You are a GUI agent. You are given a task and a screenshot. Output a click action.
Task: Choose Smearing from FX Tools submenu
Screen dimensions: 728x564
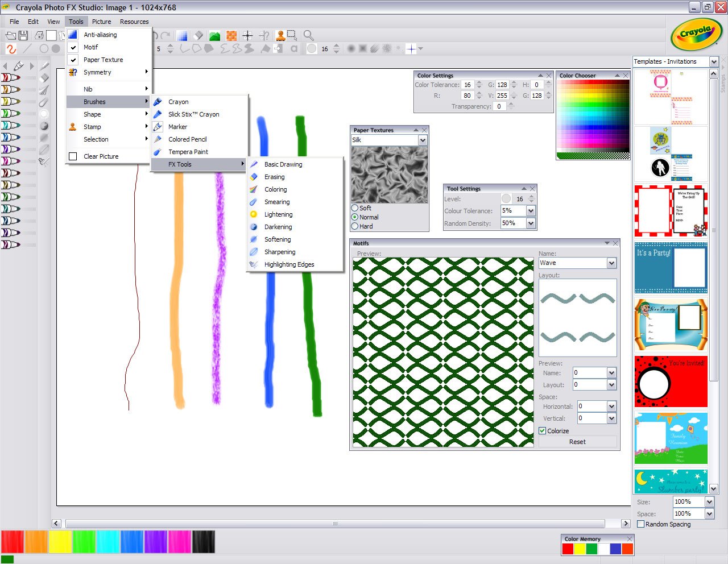(x=277, y=202)
